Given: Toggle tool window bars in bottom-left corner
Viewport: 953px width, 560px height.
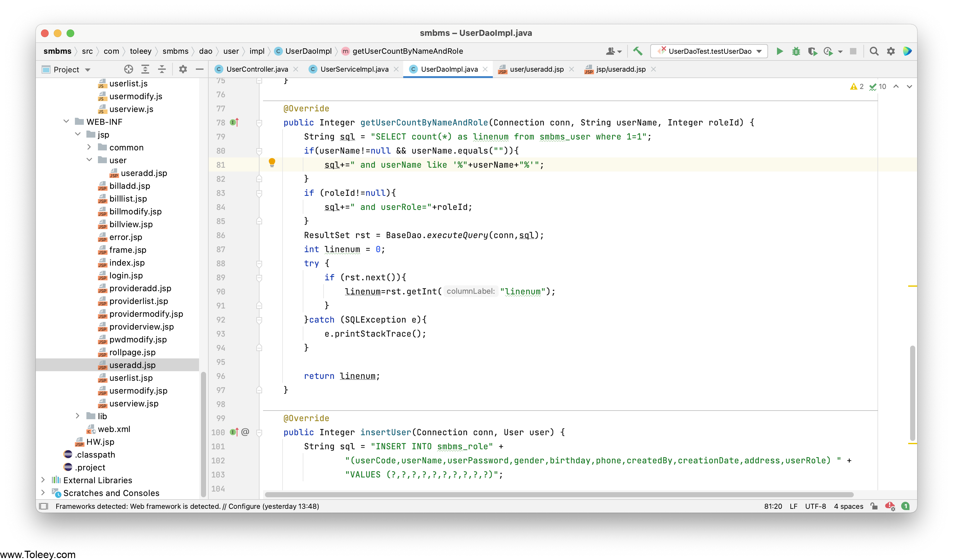Looking at the screenshot, I should [44, 506].
